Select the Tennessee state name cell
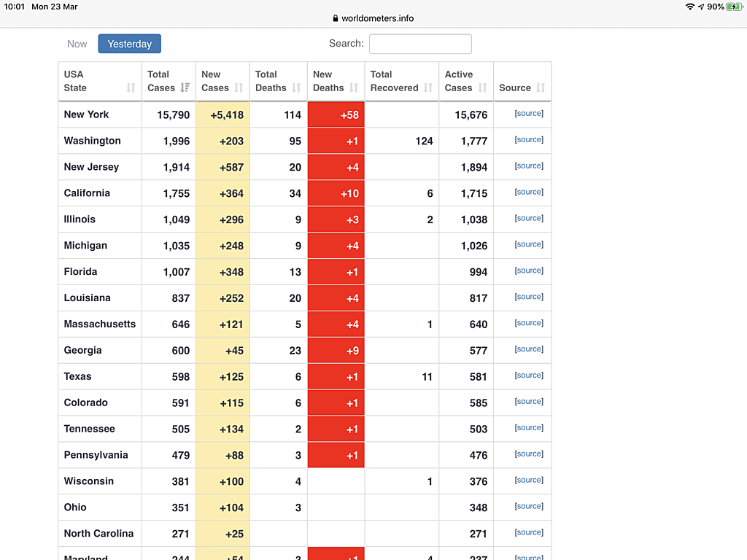Viewport: 747px width, 560px height. pyautogui.click(x=100, y=429)
